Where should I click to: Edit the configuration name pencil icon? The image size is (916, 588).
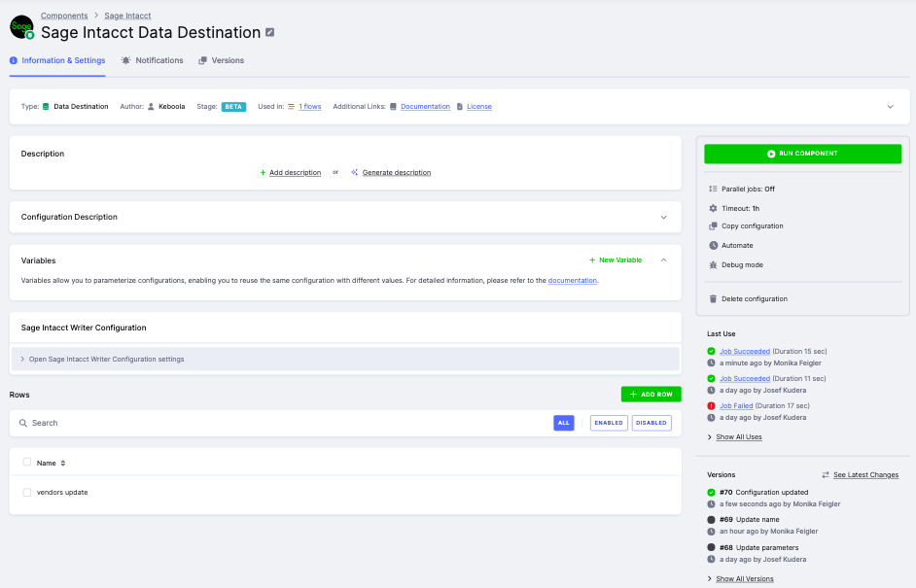270,33
